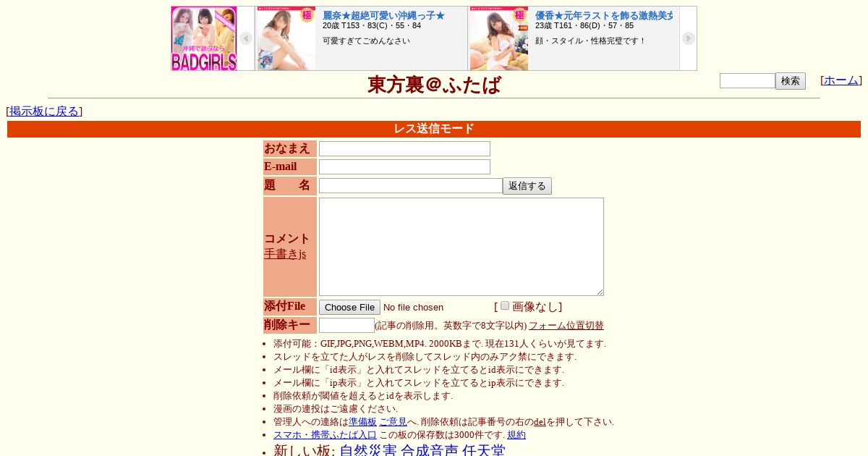
Task: Click the 'No file chosen' text
Action: [413, 308]
